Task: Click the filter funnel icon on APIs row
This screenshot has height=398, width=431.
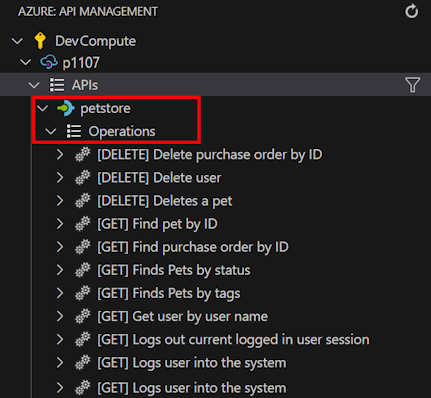Action: (412, 85)
